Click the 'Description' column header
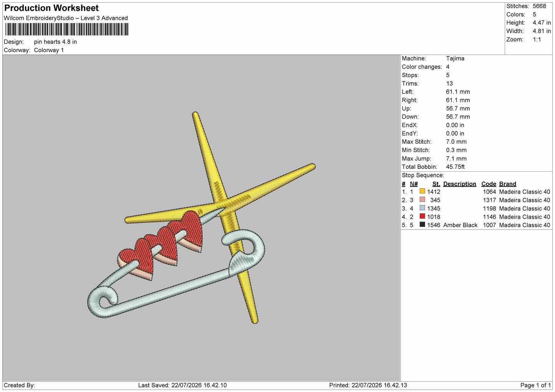 pos(459,184)
